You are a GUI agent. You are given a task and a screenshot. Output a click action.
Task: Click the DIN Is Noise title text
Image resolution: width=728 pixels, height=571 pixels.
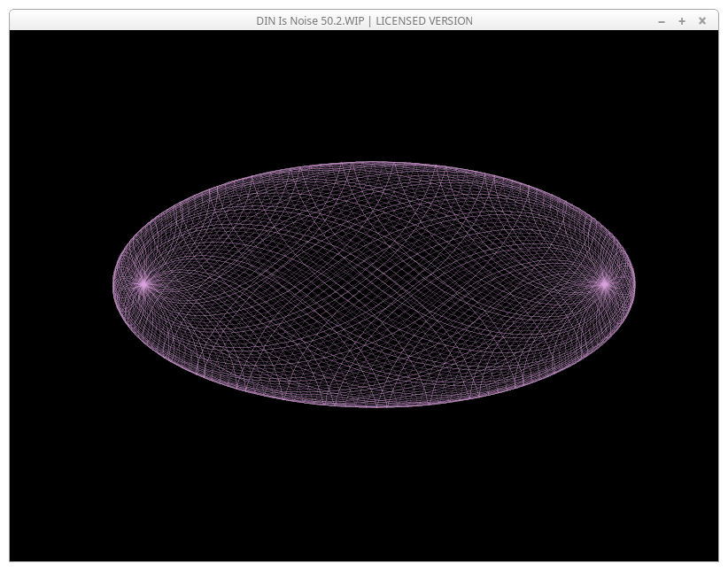(310, 21)
